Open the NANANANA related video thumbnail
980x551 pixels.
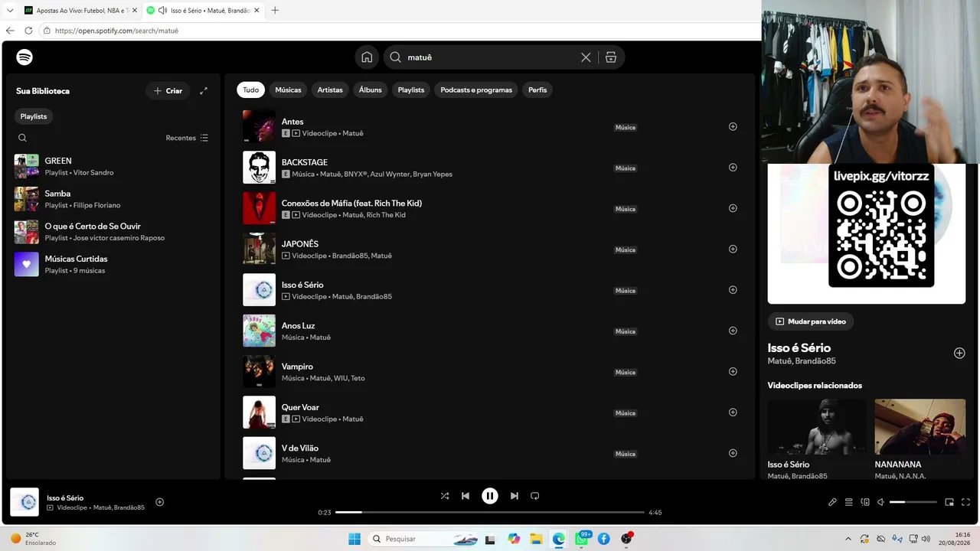pyautogui.click(x=920, y=427)
